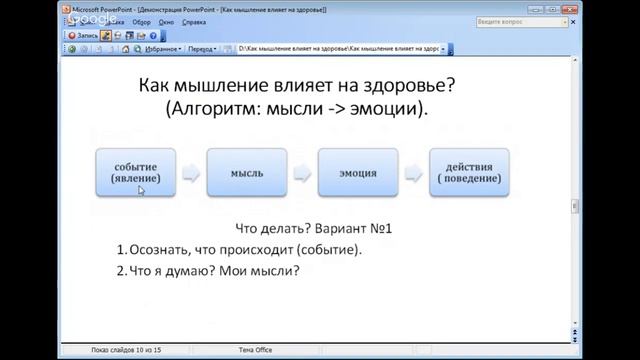Toggle the highlighted pen tool icon
640x360 pixels.
click(x=106, y=36)
